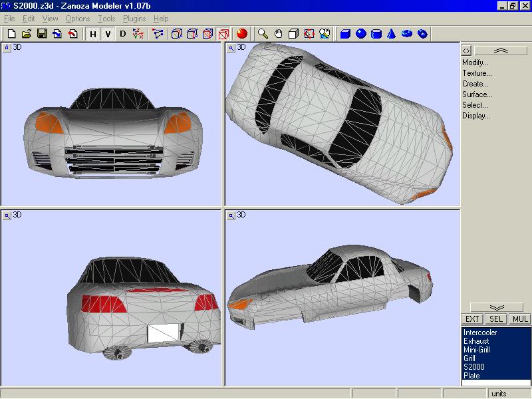Open the Plugins menu
This screenshot has height=399, width=532.
[x=134, y=19]
